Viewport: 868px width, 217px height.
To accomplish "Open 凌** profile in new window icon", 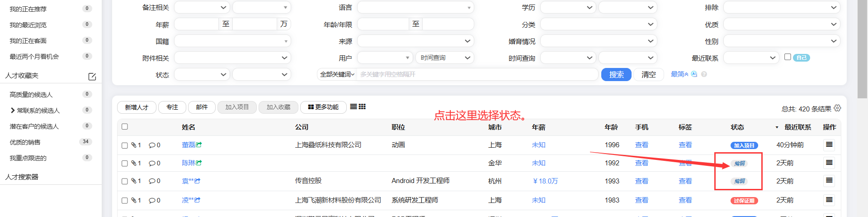I will point(197,200).
